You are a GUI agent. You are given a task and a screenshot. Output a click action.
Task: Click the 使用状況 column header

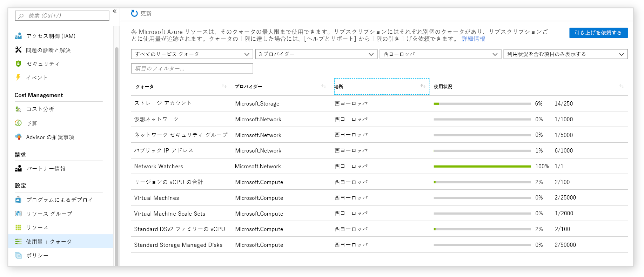[443, 87]
